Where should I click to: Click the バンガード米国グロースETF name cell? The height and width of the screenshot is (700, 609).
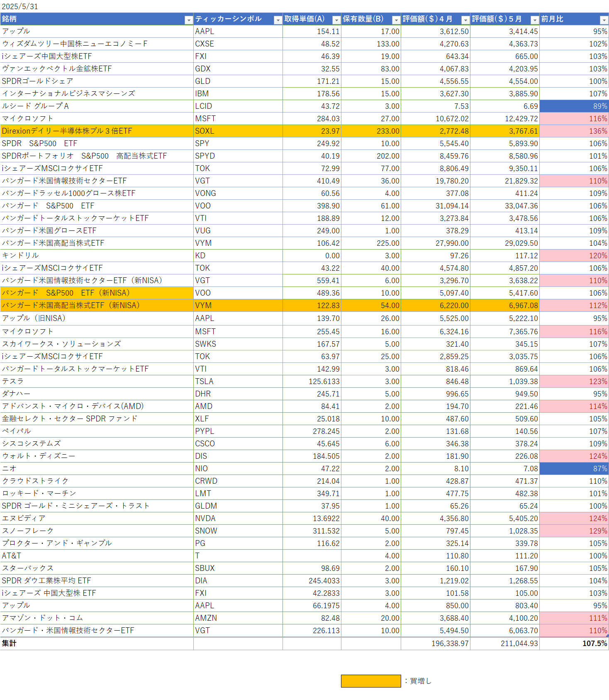click(x=97, y=230)
